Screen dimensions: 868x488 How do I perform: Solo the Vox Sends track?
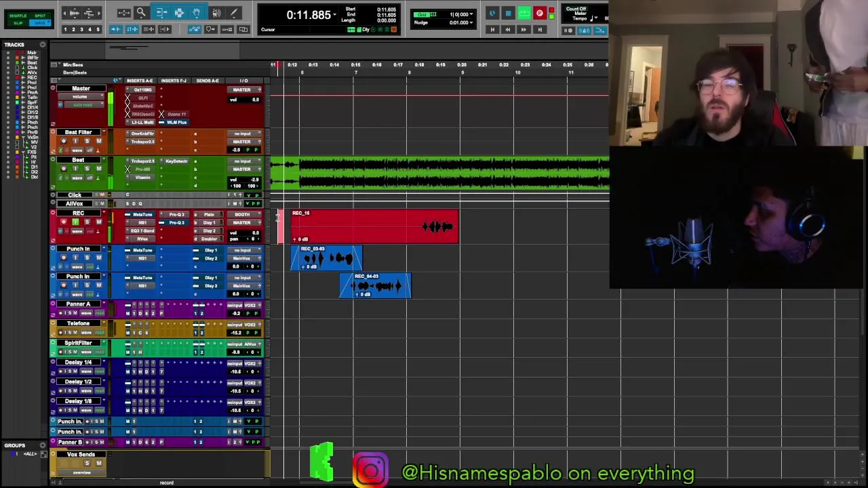[87, 463]
